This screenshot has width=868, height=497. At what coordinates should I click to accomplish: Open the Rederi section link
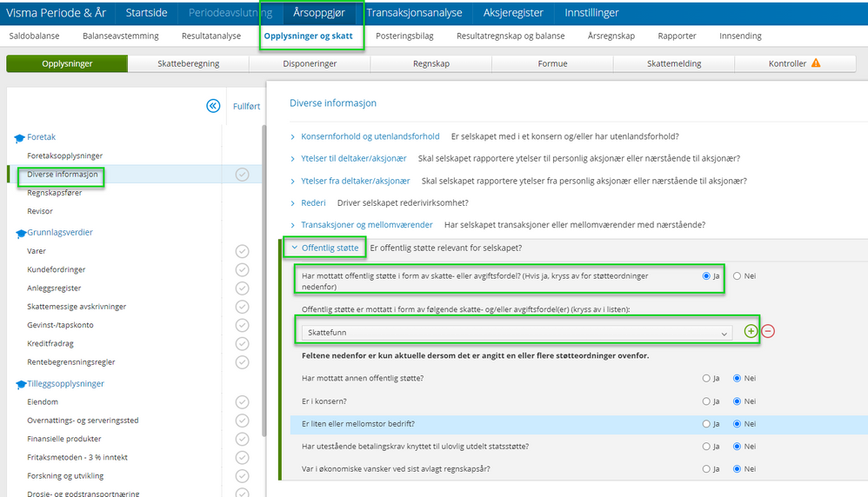click(313, 203)
